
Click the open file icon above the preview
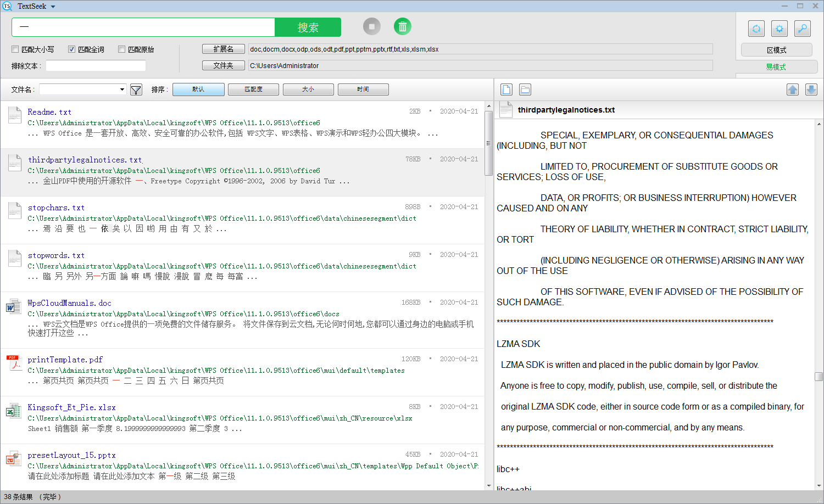point(506,89)
